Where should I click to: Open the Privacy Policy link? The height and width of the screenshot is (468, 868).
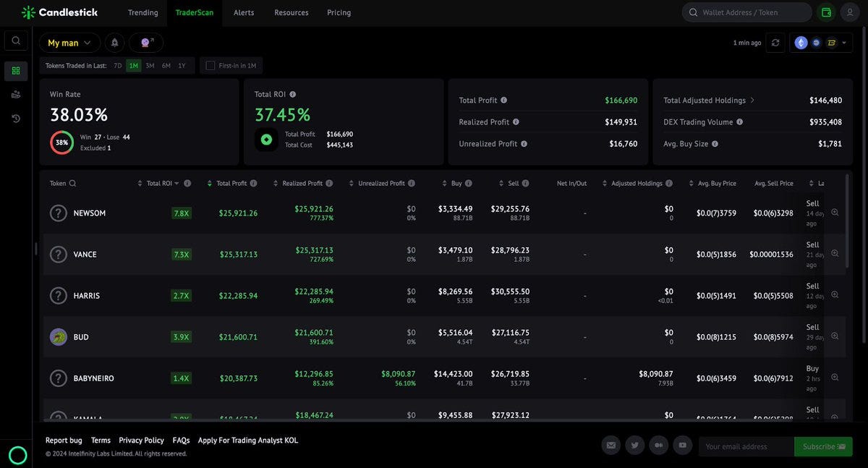pyautogui.click(x=141, y=441)
